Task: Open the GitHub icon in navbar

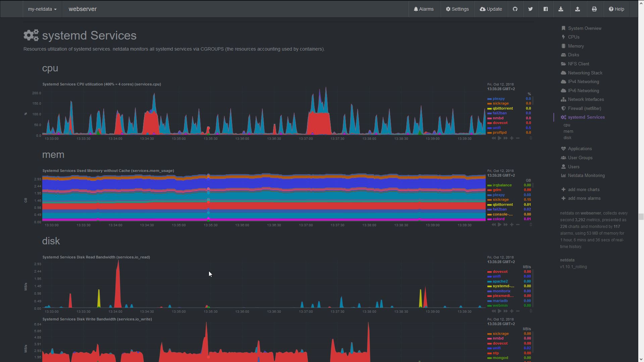Action: pos(515,9)
